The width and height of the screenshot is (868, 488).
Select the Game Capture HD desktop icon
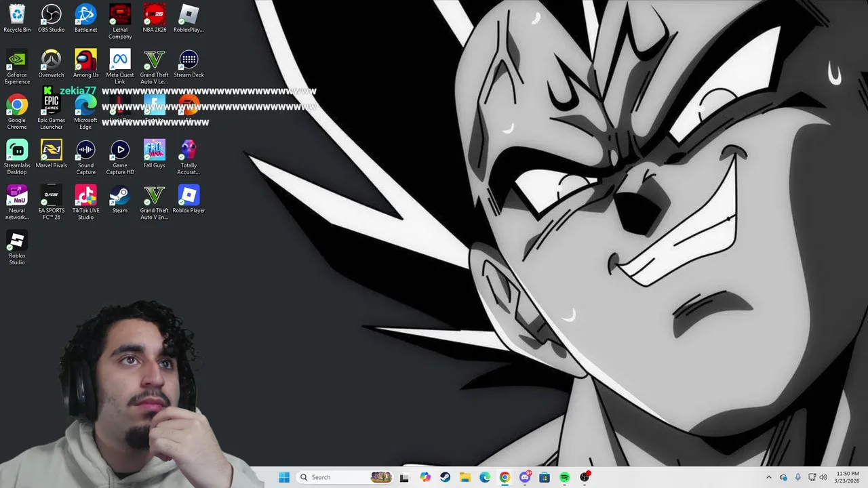120,157
